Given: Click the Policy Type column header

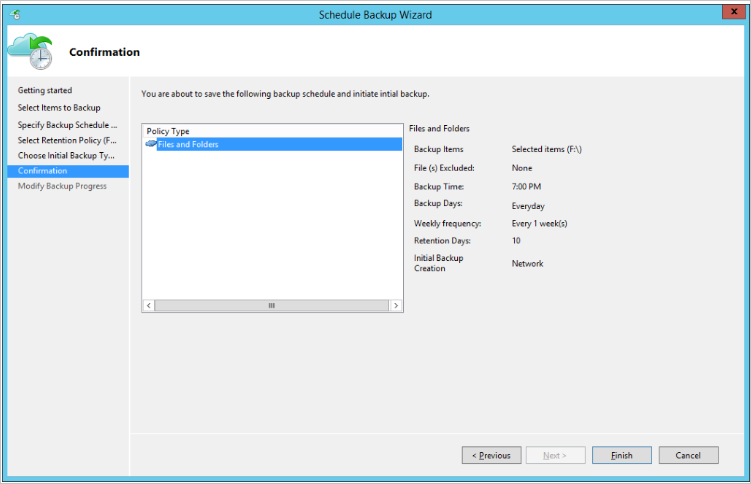Looking at the screenshot, I should (168, 131).
